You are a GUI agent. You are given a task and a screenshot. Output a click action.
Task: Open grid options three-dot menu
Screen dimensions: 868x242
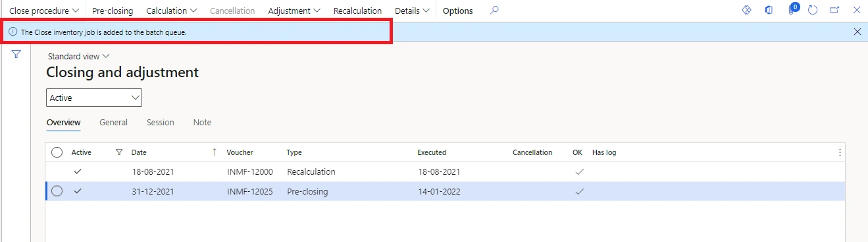(840, 152)
